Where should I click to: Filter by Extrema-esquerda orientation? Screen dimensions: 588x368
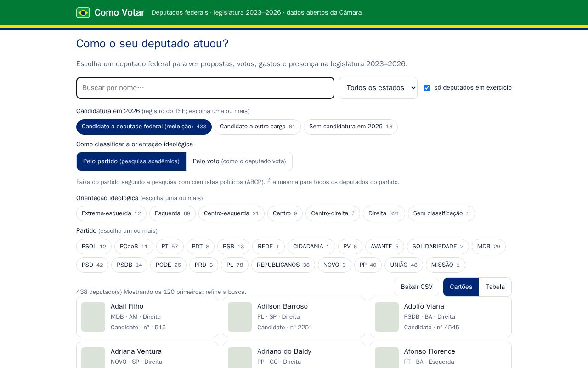pos(111,213)
